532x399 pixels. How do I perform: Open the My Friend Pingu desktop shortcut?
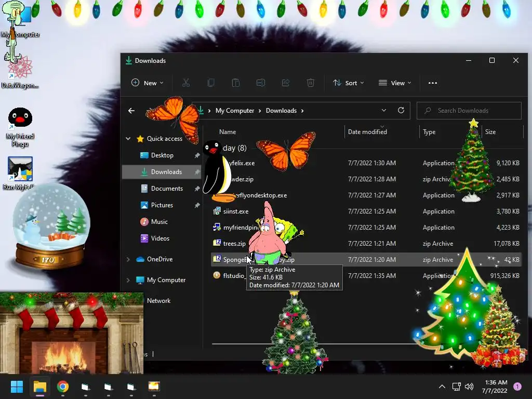20,127
